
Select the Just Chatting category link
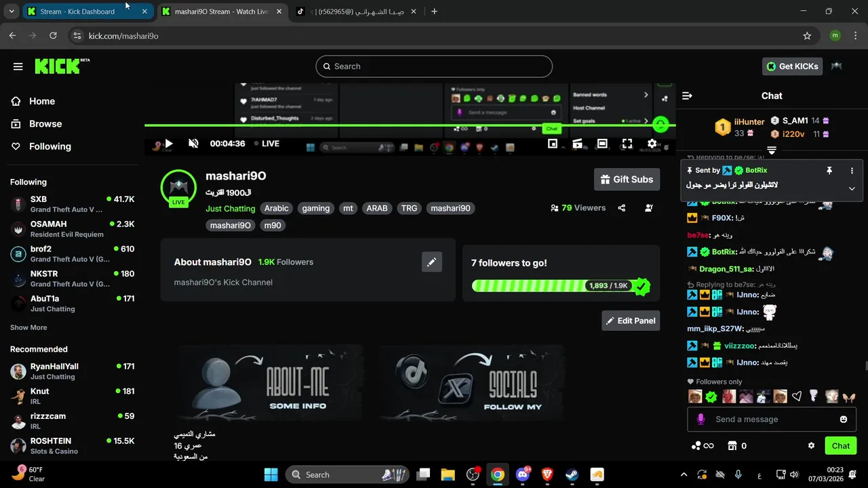[231, 209]
